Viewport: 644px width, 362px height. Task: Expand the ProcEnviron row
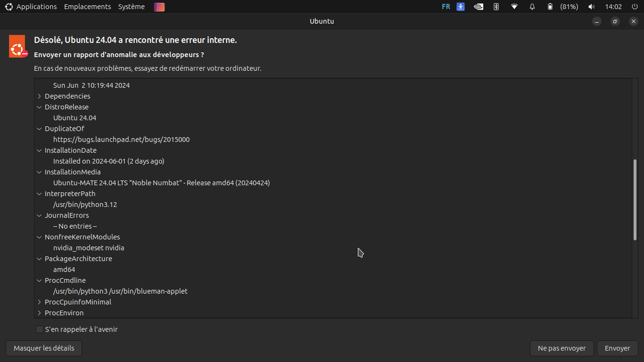[x=39, y=313]
